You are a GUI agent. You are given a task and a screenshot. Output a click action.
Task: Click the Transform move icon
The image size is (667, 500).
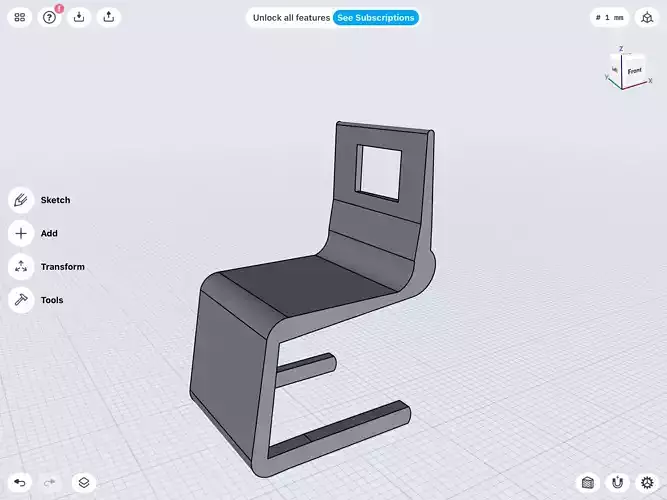coord(21,267)
